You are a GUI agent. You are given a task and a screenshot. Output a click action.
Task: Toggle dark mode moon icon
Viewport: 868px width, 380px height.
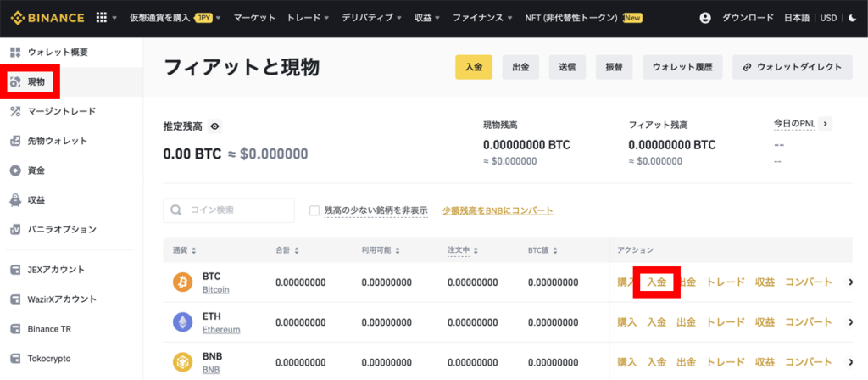pyautogui.click(x=853, y=18)
